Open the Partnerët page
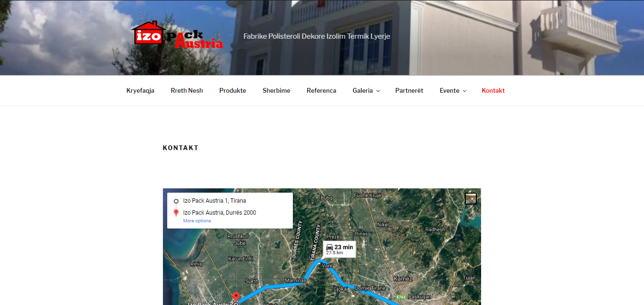This screenshot has height=305, width=644. (409, 90)
